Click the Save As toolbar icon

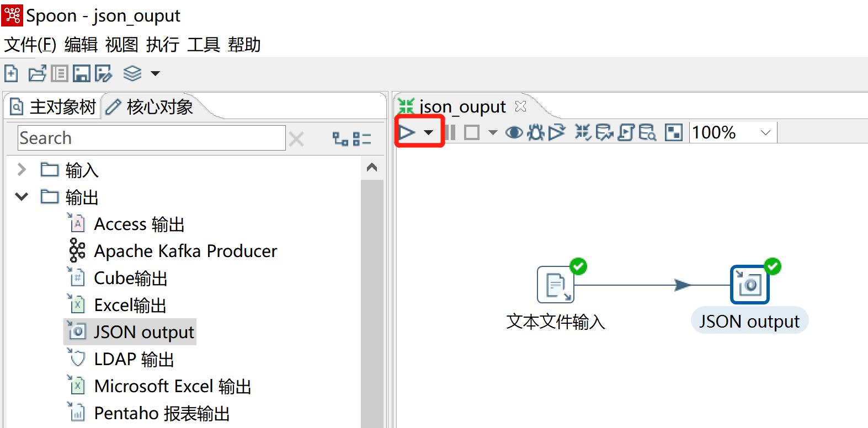coord(103,73)
